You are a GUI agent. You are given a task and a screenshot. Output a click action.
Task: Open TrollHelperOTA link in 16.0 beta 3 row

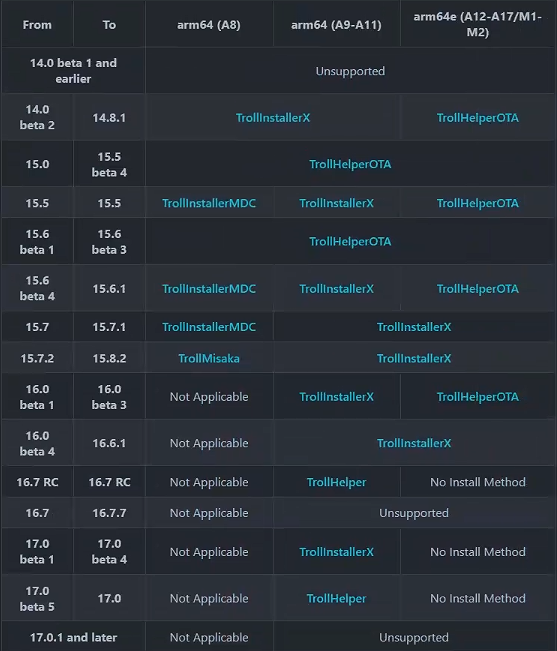pos(477,397)
